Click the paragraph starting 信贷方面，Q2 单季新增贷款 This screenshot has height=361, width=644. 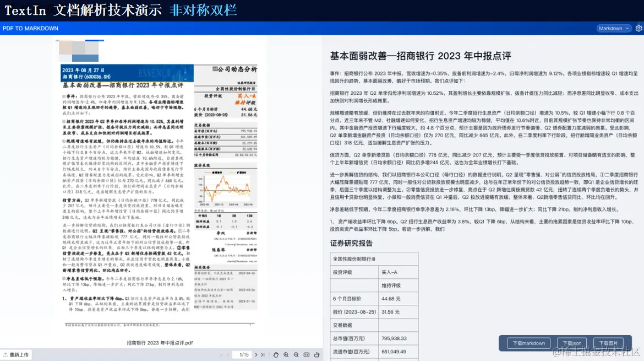pyautogui.click(x=483, y=159)
